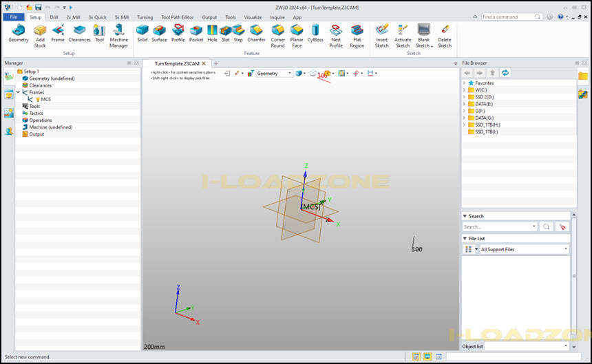The image size is (592, 364).
Task: Collapse the File List section
Action: (465, 238)
